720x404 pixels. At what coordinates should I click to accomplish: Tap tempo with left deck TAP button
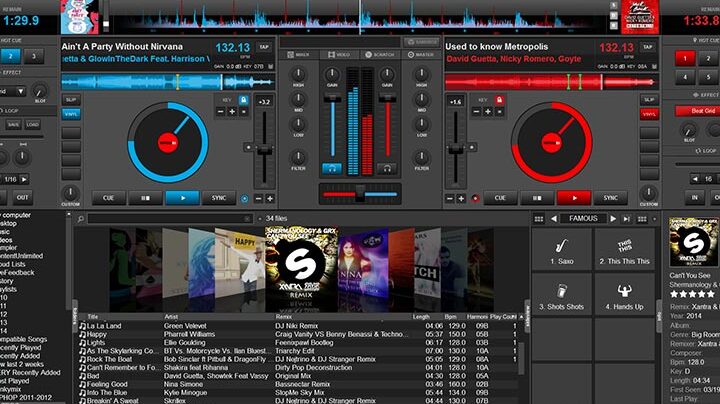(x=264, y=47)
